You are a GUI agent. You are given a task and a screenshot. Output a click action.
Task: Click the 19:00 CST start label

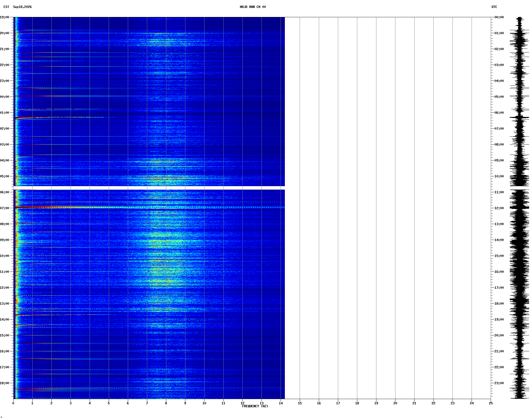point(5,17)
